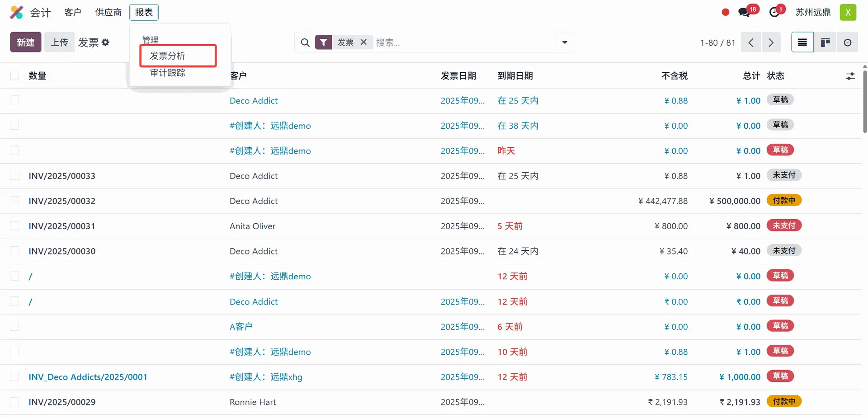Open the chat messages icon
The height and width of the screenshot is (418, 868).
[x=744, y=12]
